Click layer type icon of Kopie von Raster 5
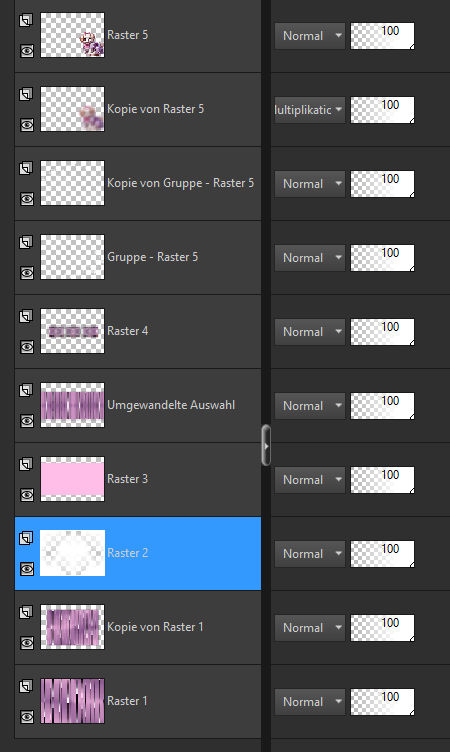450x752 pixels. [x=26, y=94]
